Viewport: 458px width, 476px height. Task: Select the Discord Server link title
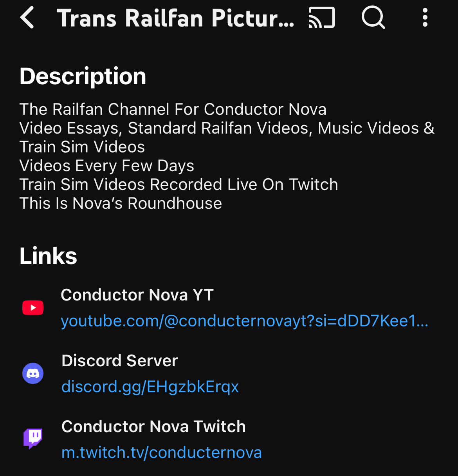[120, 361]
